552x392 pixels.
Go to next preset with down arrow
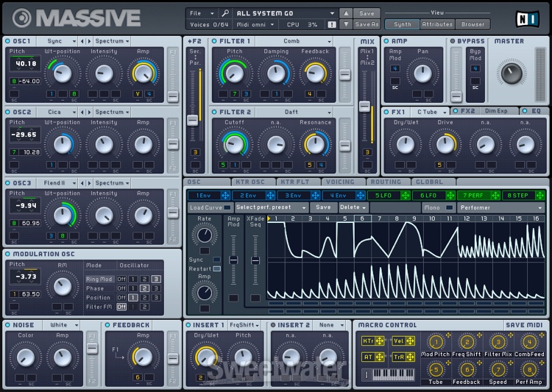346,24
